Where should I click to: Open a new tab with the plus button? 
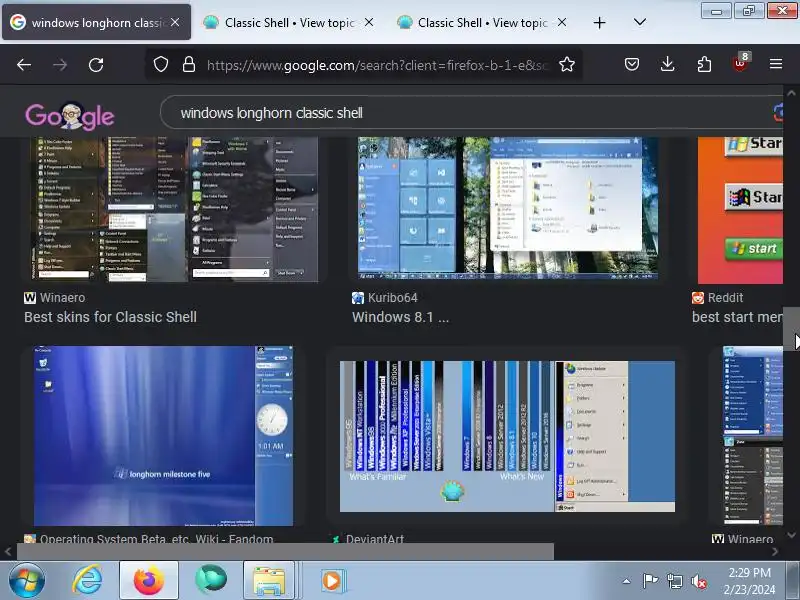point(599,22)
